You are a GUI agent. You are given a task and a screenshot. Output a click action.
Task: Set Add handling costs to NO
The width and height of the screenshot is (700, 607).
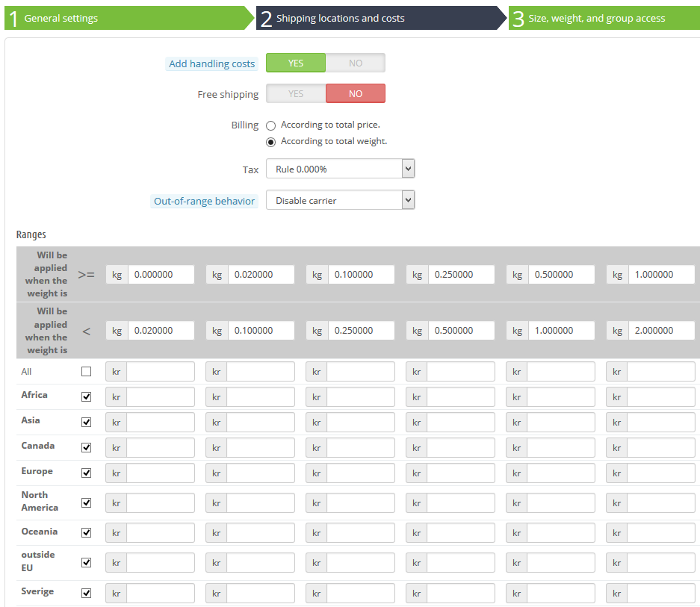click(x=356, y=63)
